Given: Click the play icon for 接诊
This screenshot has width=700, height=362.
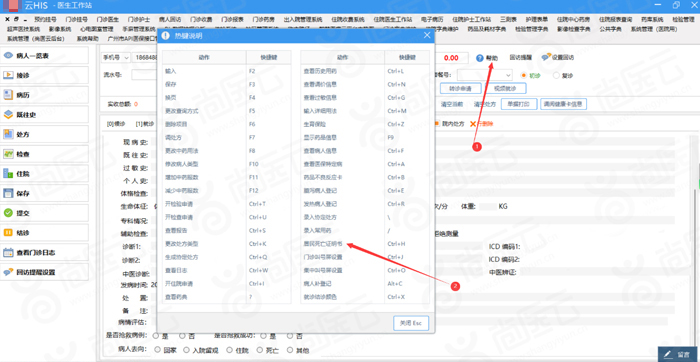Looking at the screenshot, I should (x=8, y=75).
